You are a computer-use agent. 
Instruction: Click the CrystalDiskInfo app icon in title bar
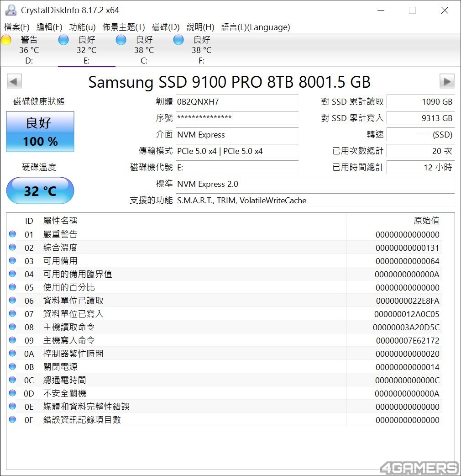(x=10, y=10)
